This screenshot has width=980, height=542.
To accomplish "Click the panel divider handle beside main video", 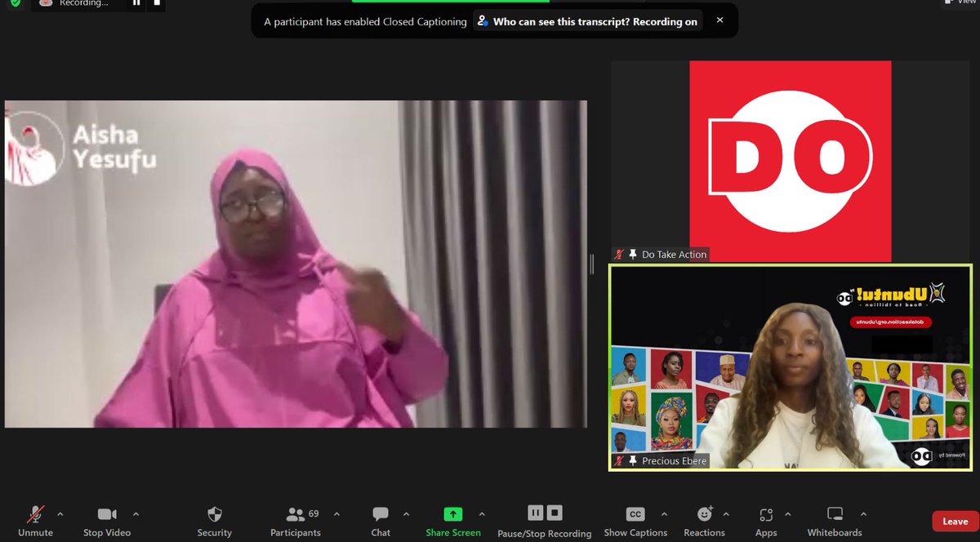I will point(592,264).
